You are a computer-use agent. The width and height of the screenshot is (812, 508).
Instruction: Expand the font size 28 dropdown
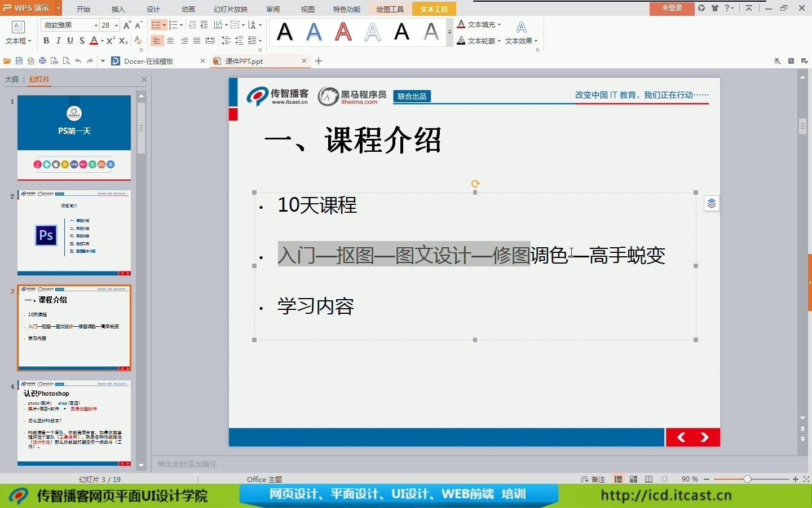117,25
